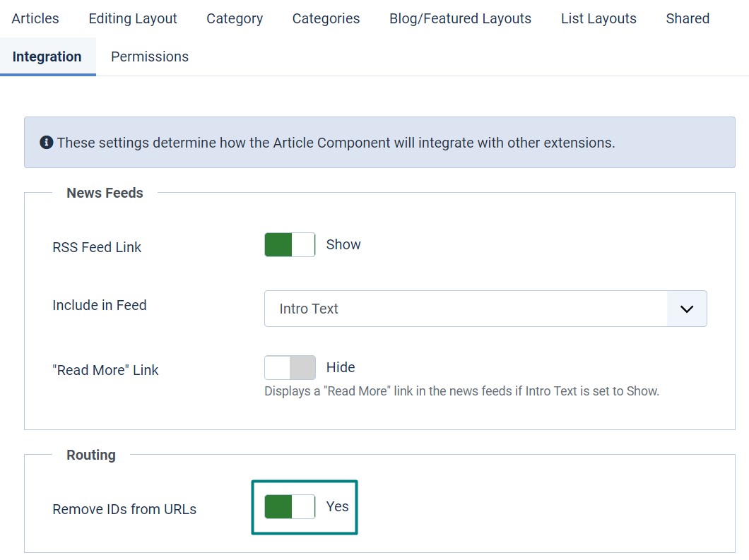Click the Routing section heading

coord(91,455)
